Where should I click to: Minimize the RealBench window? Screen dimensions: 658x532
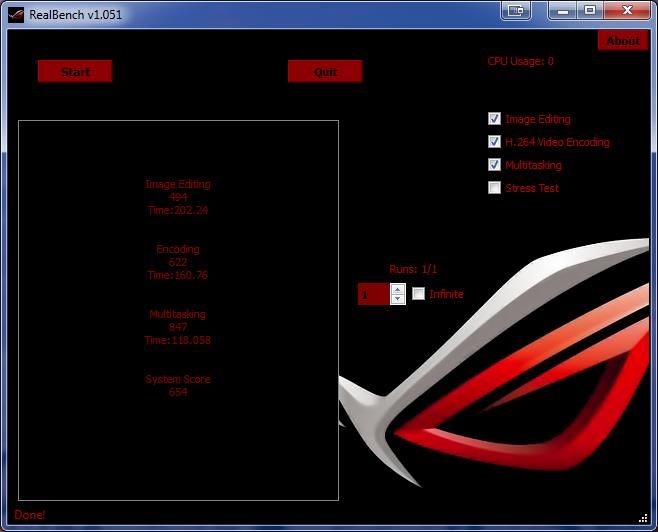(563, 10)
